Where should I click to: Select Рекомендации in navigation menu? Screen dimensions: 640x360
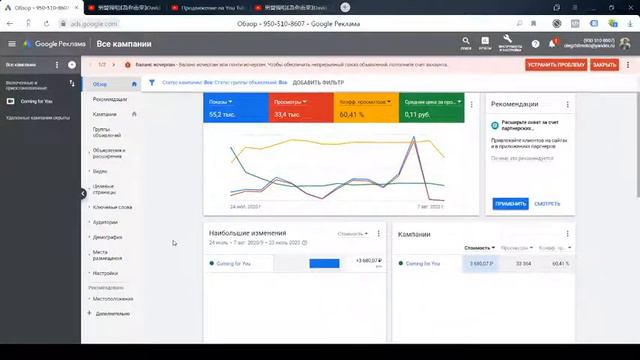(110, 99)
